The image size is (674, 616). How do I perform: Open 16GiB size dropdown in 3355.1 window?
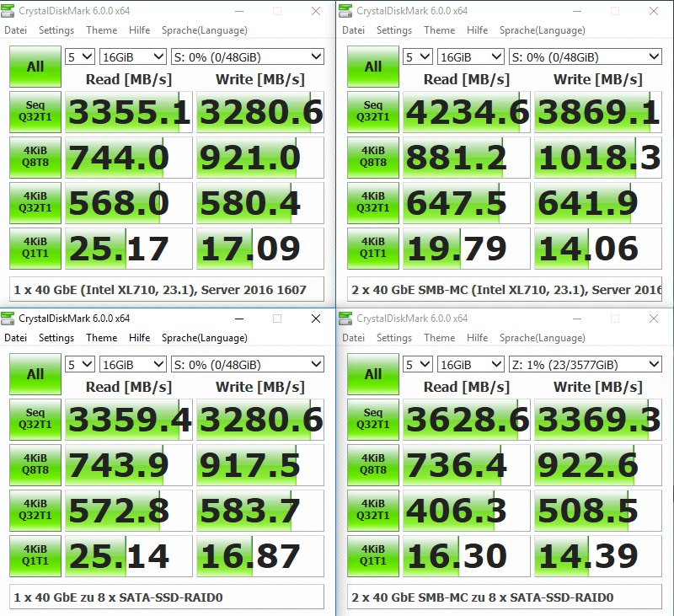133,56
